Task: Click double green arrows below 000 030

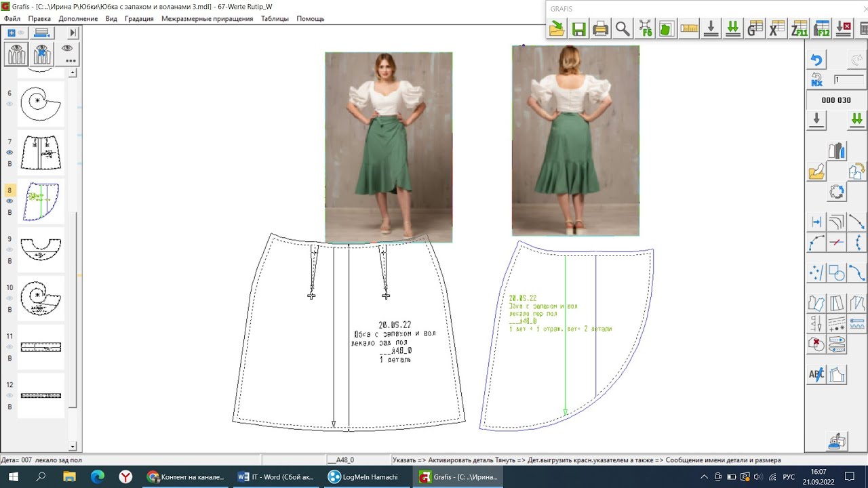Action: [856, 120]
